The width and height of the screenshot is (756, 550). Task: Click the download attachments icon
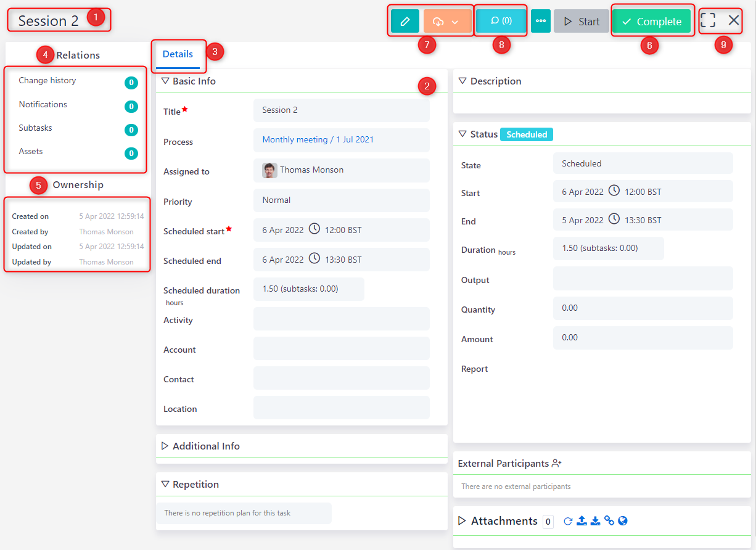tap(595, 521)
